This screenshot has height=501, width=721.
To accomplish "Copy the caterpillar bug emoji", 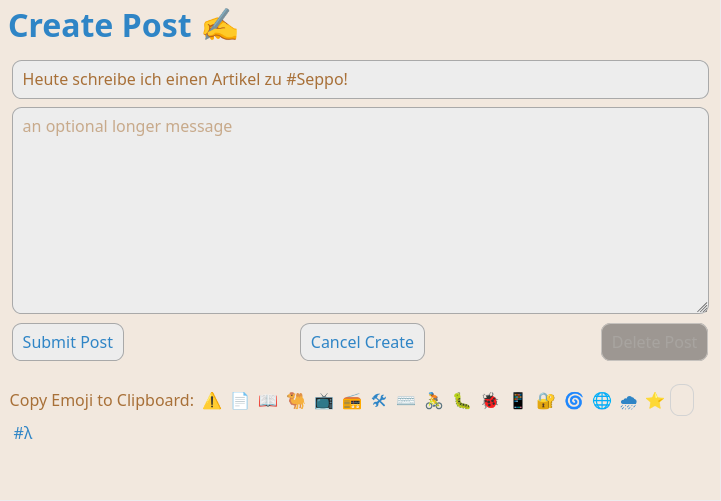I will tap(462, 401).
